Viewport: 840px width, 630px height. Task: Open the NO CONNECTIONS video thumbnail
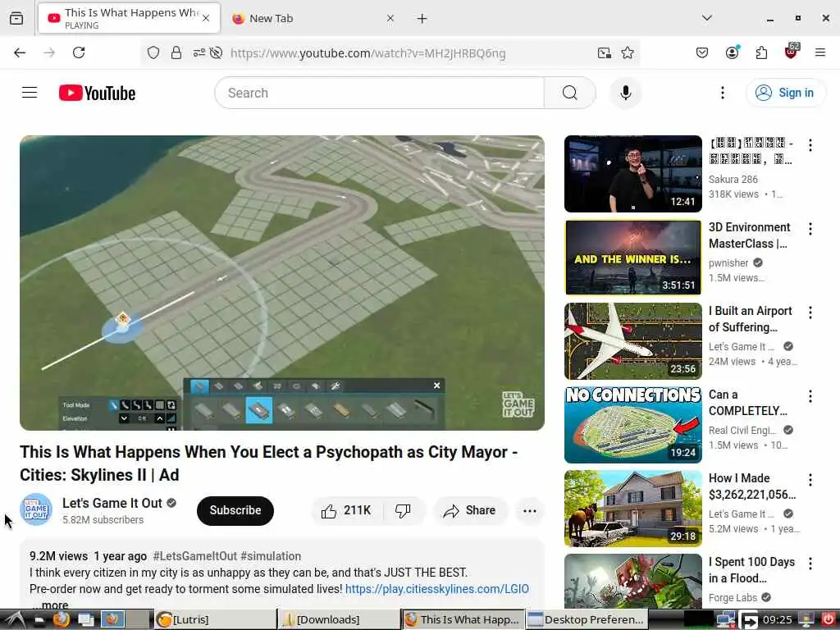632,424
